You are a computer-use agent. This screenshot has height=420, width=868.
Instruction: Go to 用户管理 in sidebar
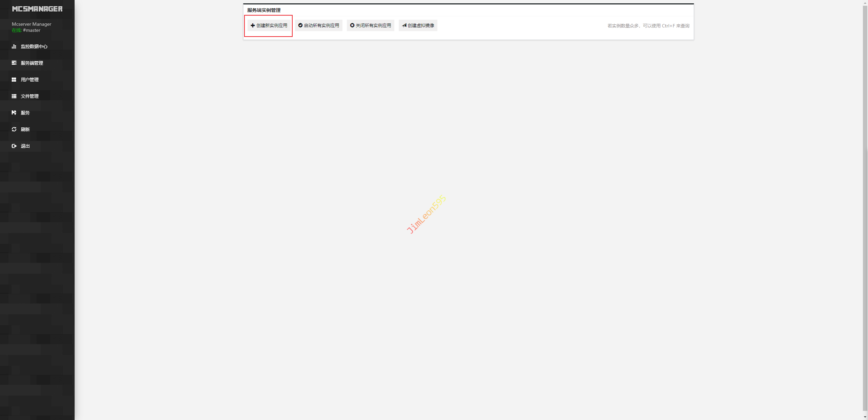click(29, 80)
